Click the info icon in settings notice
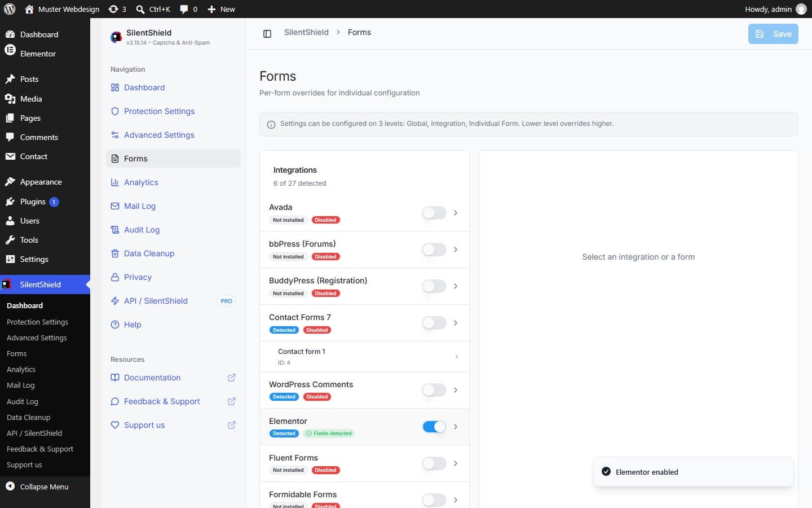 coord(271,124)
